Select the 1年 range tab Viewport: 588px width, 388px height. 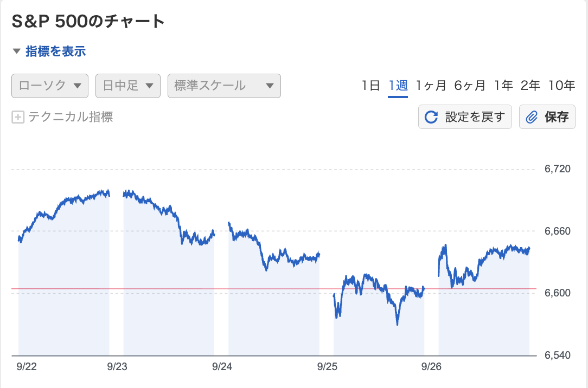[503, 86]
